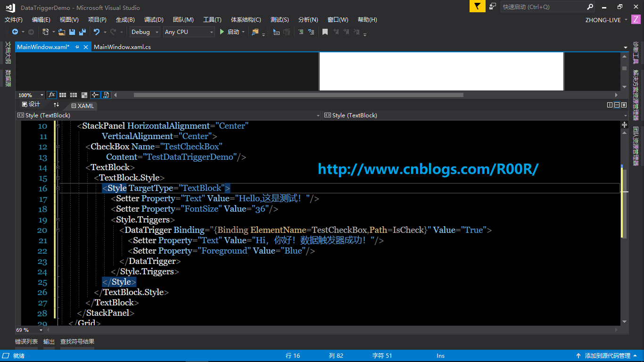Open the Any CPU platform dropdown
The image size is (644, 362).
coord(189,32)
